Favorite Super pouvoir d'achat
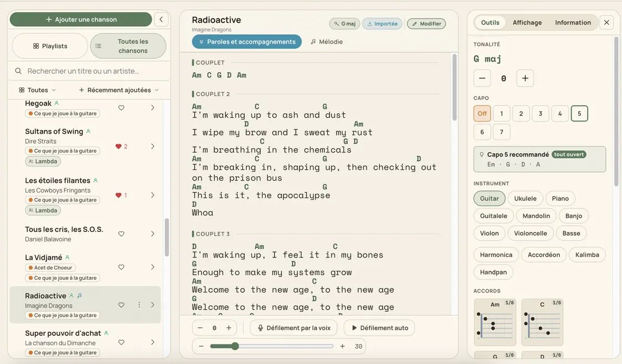 tap(122, 342)
